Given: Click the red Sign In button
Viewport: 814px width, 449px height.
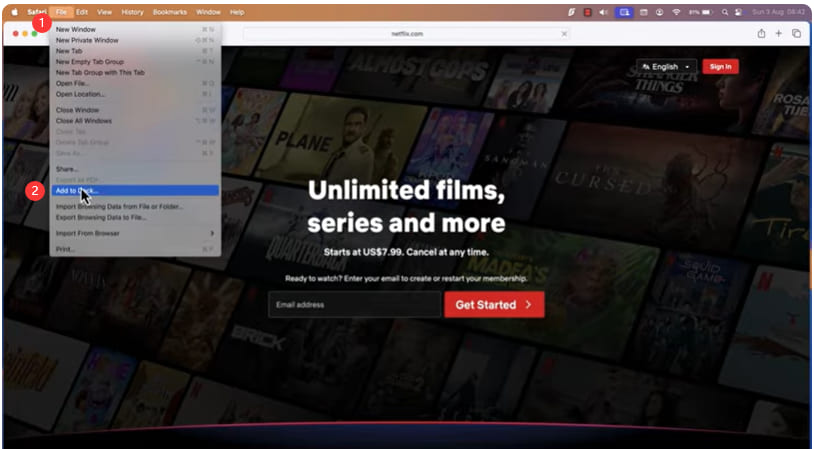Looking at the screenshot, I should (721, 66).
